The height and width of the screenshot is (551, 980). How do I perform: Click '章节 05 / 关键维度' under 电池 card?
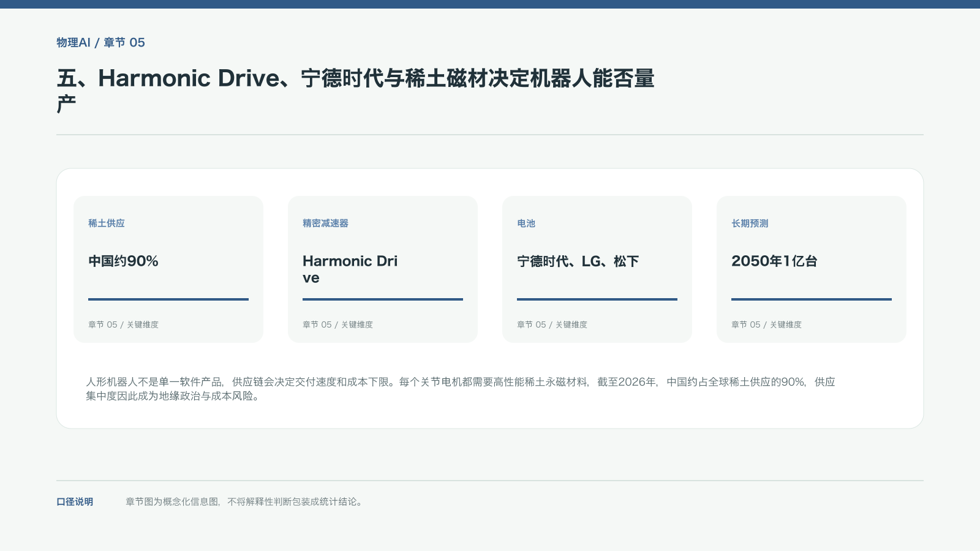point(552,324)
